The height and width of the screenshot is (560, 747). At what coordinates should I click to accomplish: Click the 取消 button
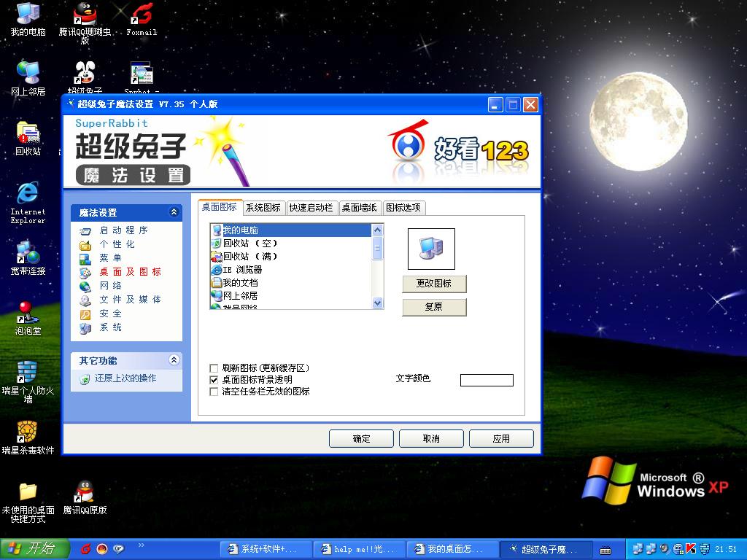pos(431,438)
